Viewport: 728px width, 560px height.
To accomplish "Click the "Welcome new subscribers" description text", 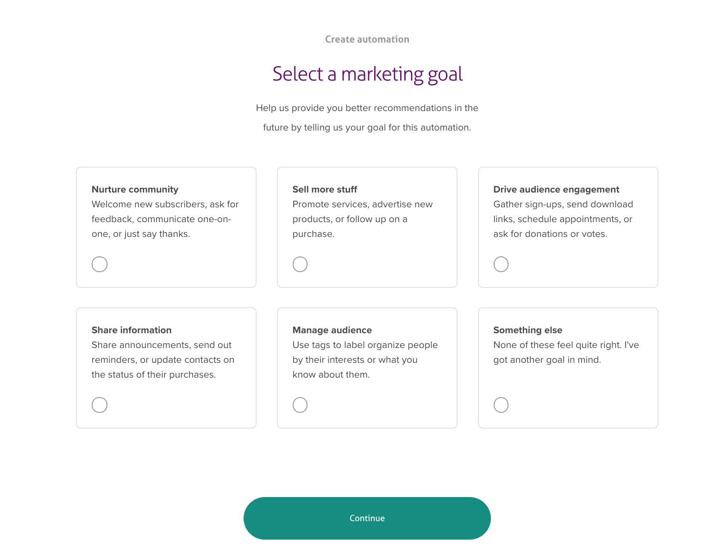I will click(x=165, y=219).
